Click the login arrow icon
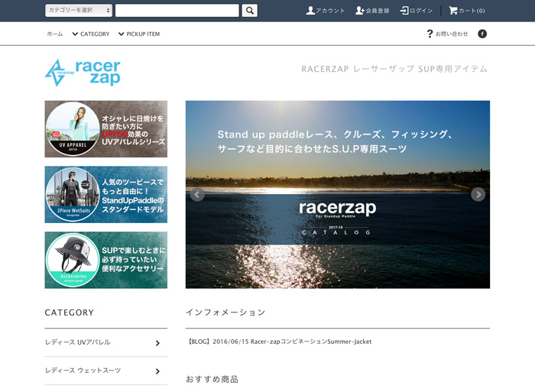The height and width of the screenshot is (392, 535). (x=404, y=11)
